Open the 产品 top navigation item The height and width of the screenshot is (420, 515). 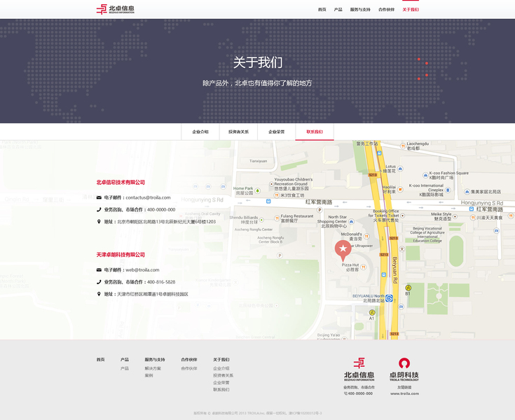pyautogui.click(x=338, y=10)
